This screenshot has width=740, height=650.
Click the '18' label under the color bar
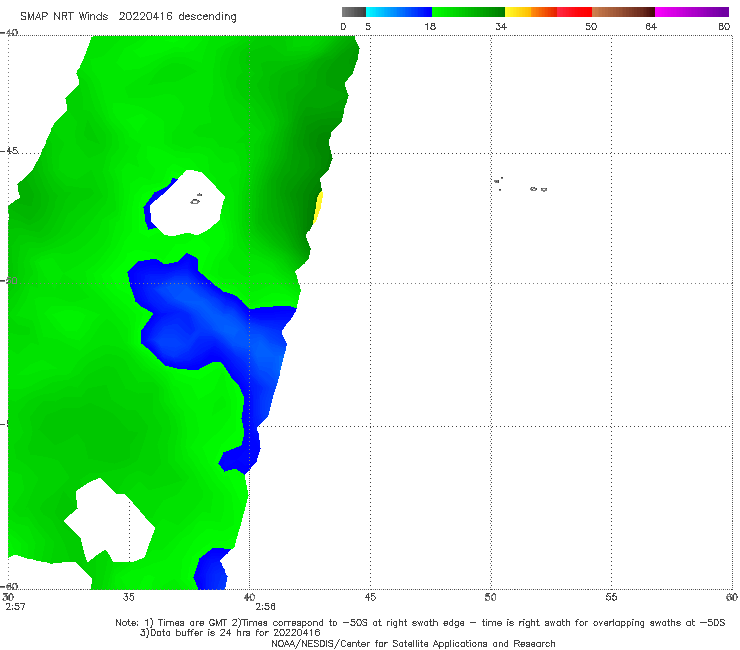430,26
